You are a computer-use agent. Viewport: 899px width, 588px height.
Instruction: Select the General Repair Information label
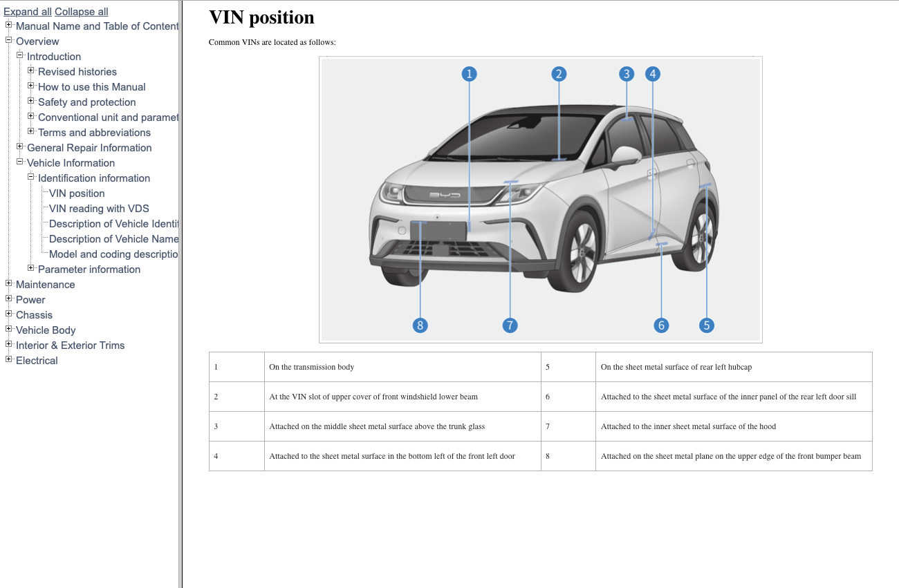(89, 148)
